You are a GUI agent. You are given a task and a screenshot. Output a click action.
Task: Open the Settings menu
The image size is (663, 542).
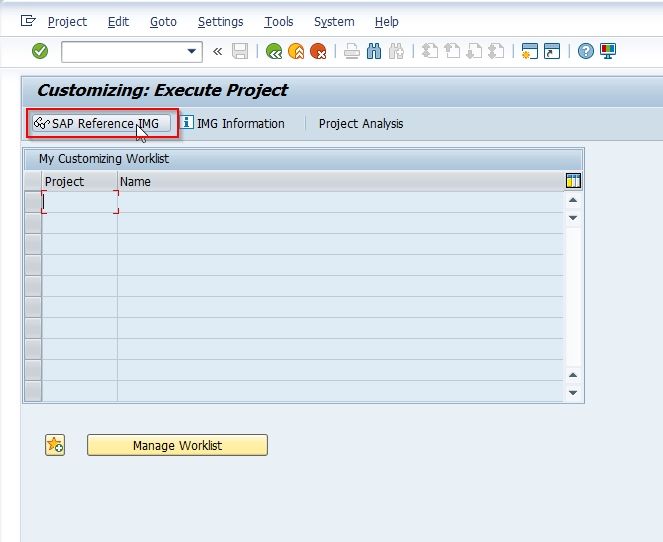pos(220,22)
